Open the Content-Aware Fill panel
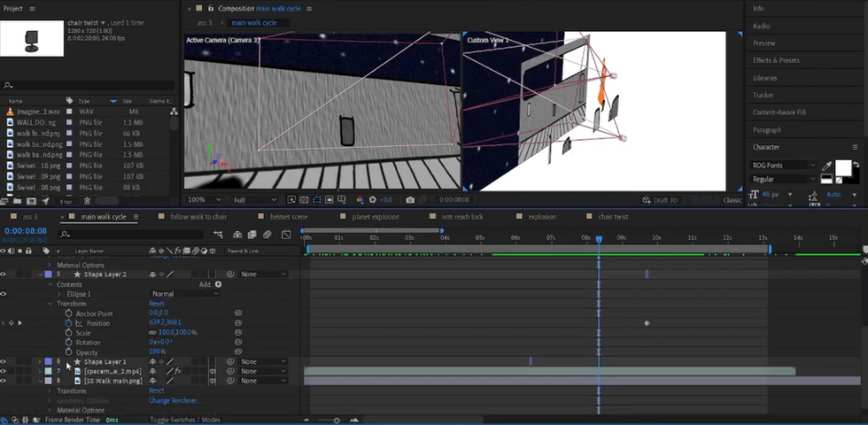Image resolution: width=868 pixels, height=425 pixels. point(779,112)
